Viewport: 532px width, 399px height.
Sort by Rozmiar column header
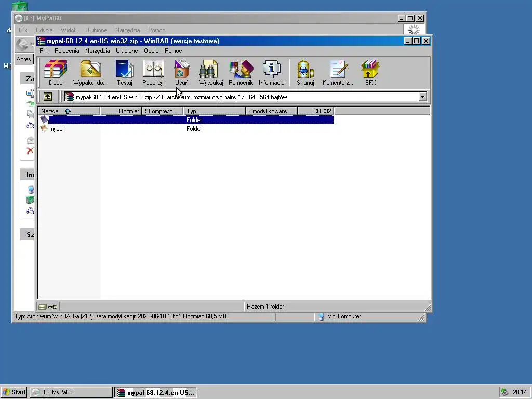pyautogui.click(x=121, y=111)
